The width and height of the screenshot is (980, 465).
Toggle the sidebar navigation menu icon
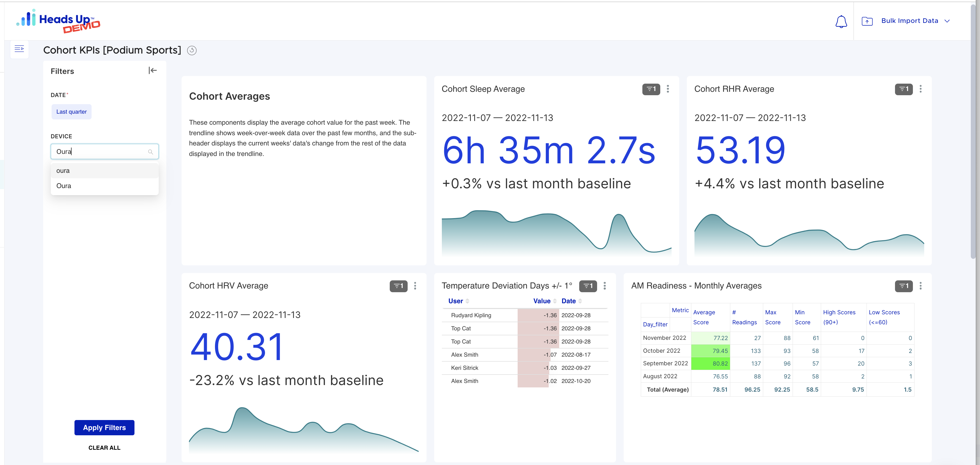tap(19, 49)
